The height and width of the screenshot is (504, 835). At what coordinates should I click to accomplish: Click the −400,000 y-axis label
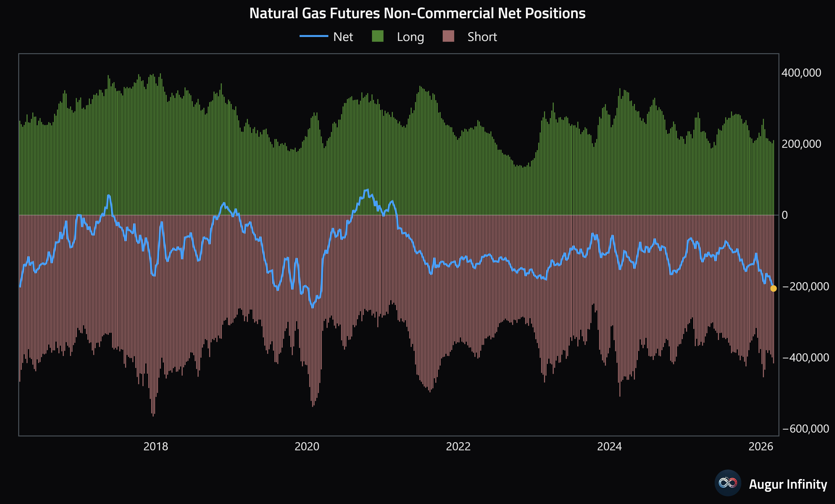pyautogui.click(x=805, y=358)
